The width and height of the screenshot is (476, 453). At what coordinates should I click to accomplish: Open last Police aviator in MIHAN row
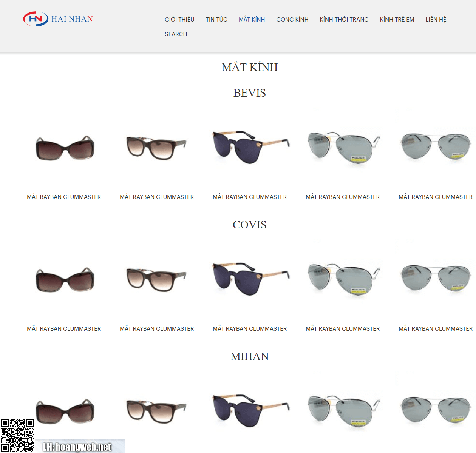(436, 410)
